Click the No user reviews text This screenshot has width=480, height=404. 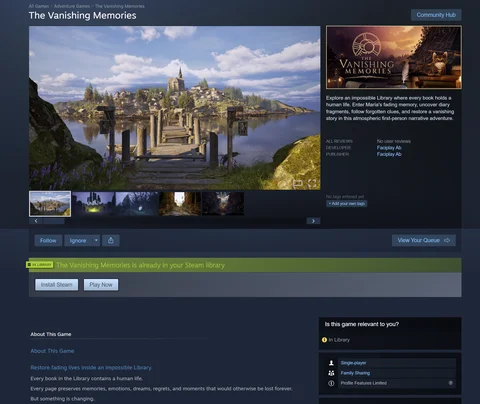[394, 141]
